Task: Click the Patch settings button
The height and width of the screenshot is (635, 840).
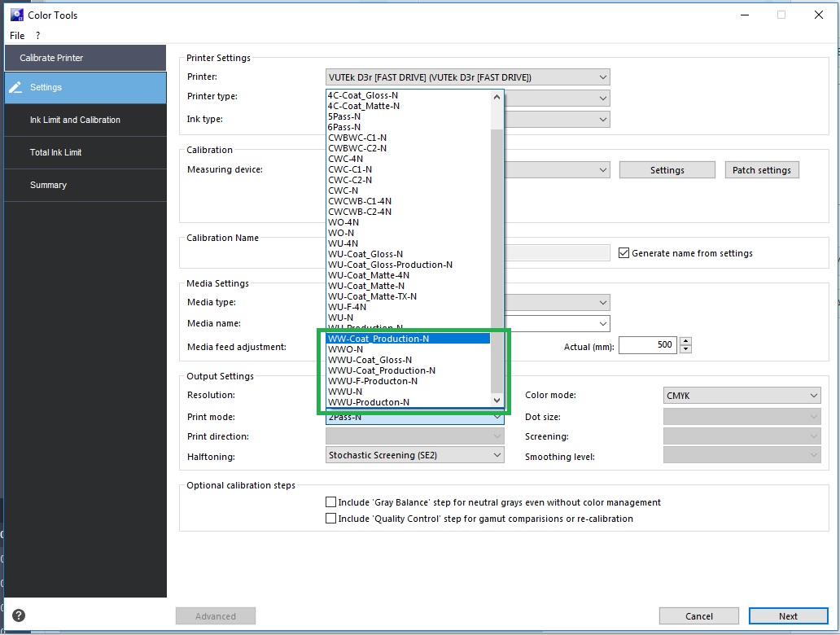Action: click(761, 170)
